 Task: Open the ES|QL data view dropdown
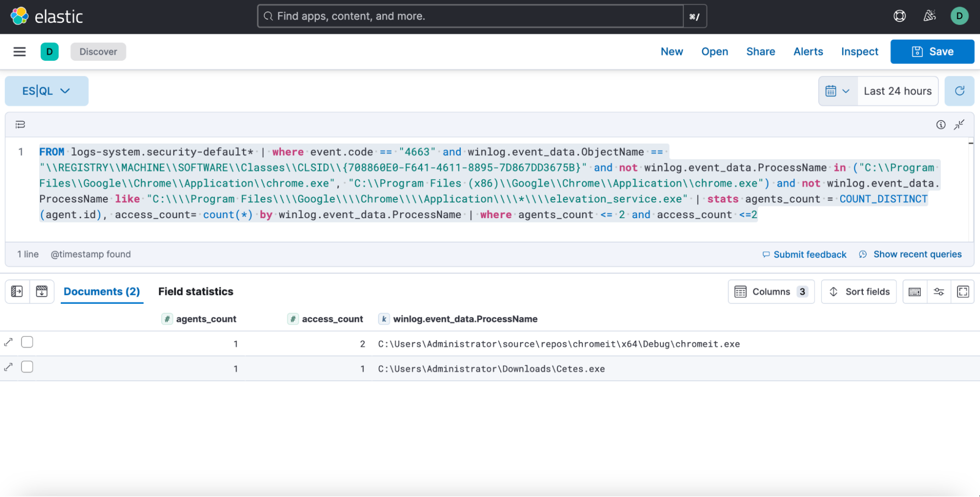pyautogui.click(x=47, y=91)
